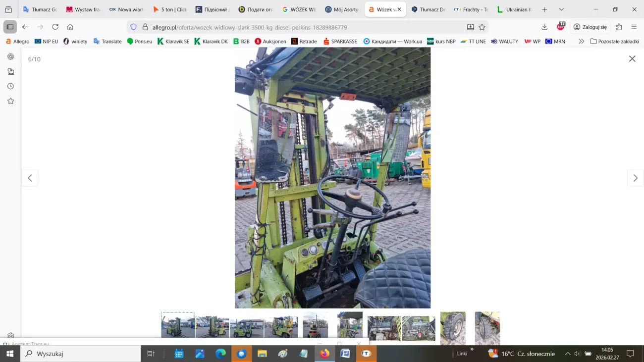Screen dimensions: 644x362
Task: Click the Windows search box Wyszukaj
Action: [x=82, y=354]
